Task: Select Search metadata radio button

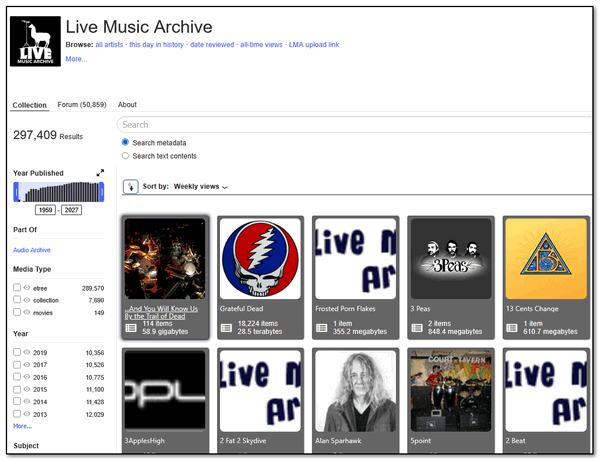Action: tap(125, 142)
